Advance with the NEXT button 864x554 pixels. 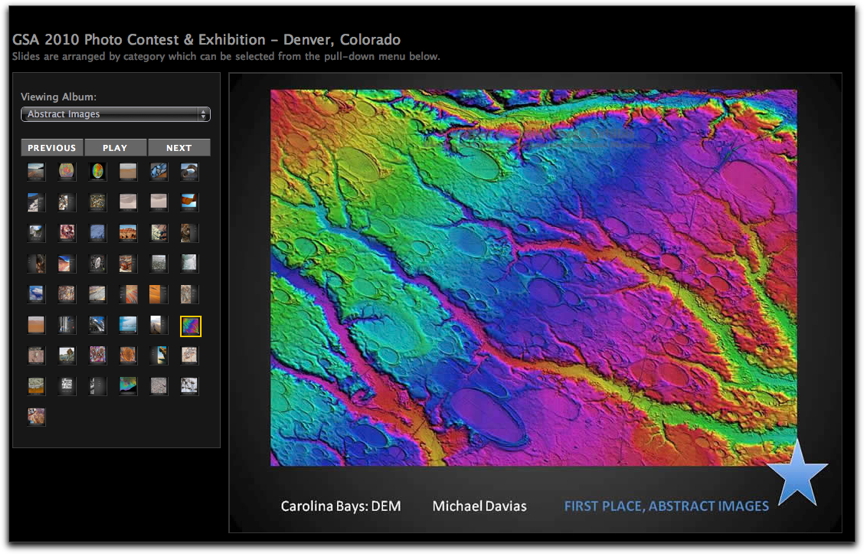[x=179, y=148]
